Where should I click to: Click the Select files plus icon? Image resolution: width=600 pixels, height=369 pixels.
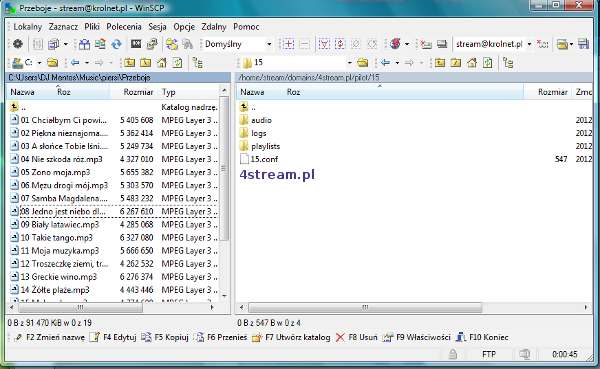289,44
